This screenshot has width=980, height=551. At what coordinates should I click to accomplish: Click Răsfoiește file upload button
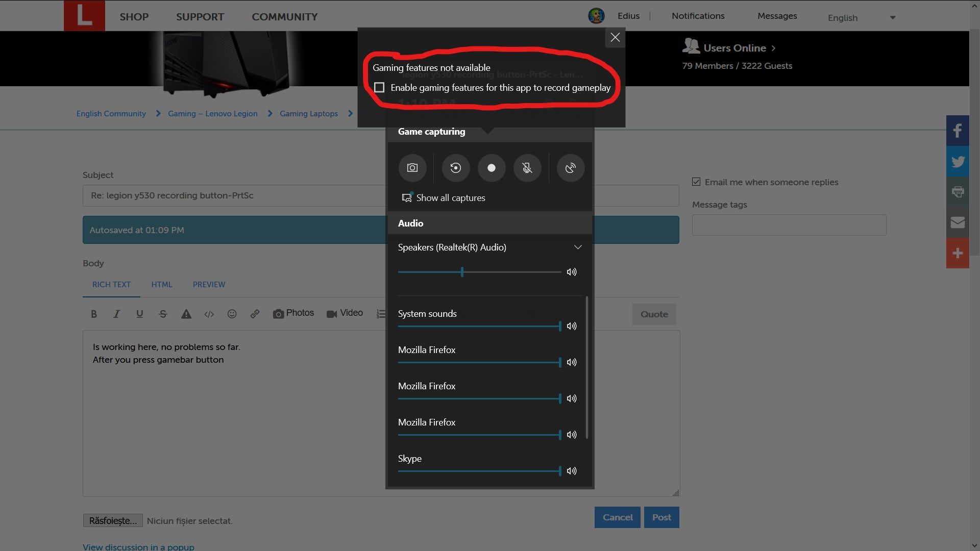tap(112, 520)
